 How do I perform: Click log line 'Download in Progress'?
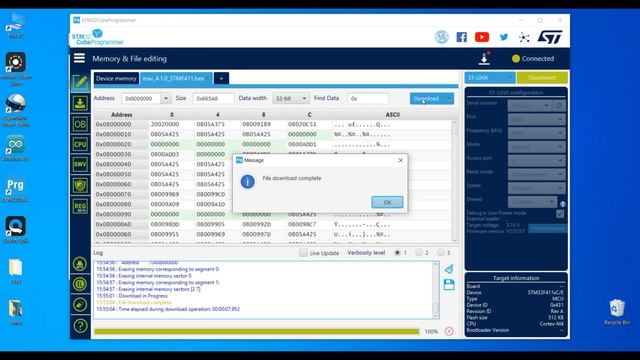tap(143, 296)
